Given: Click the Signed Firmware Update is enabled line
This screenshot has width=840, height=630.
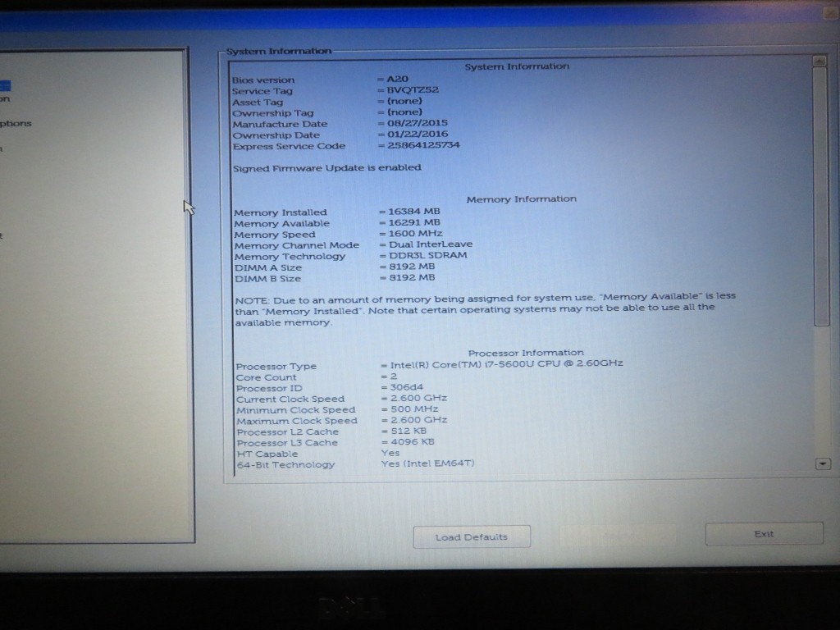Looking at the screenshot, I should [326, 167].
